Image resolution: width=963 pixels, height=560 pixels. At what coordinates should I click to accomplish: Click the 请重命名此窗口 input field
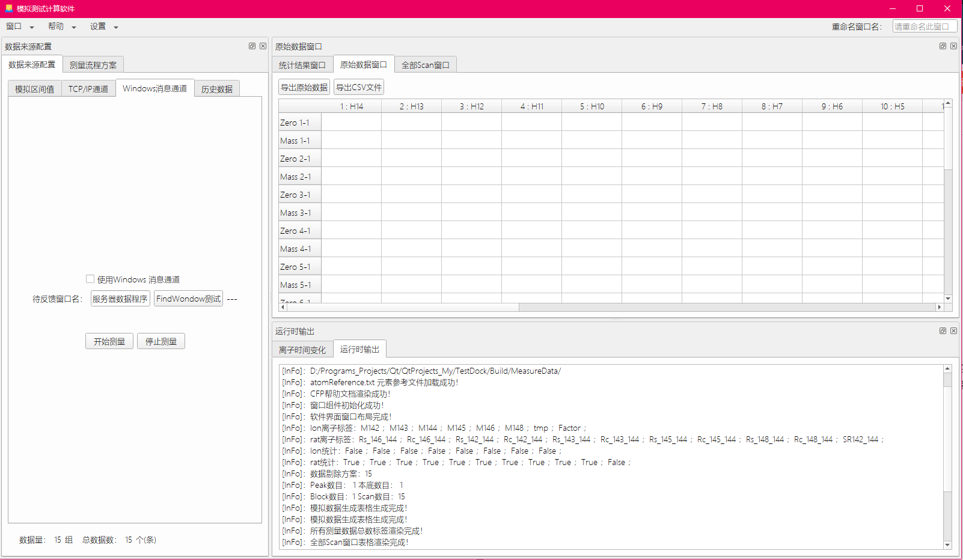pos(924,26)
